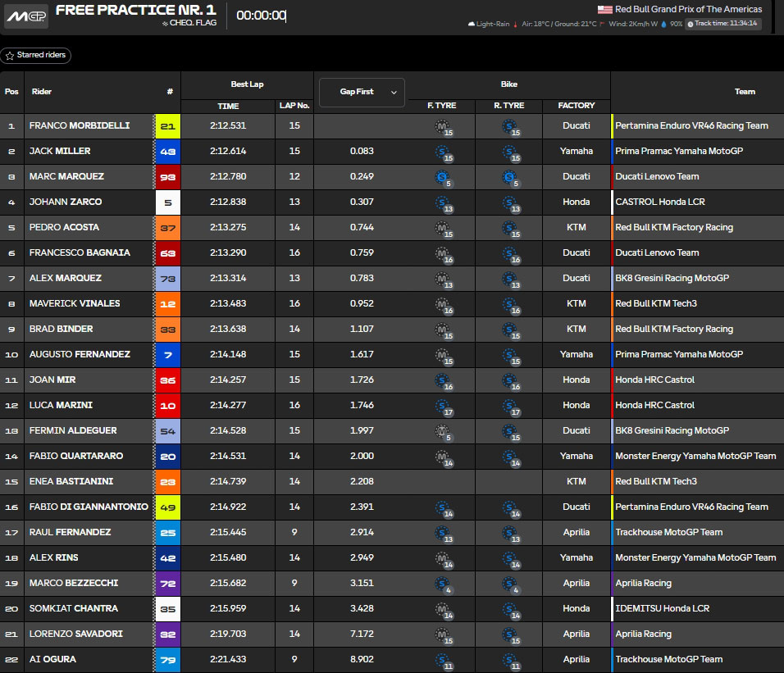Click the MotoGP logo icon
The width and height of the screenshot is (784, 673).
pos(25,16)
